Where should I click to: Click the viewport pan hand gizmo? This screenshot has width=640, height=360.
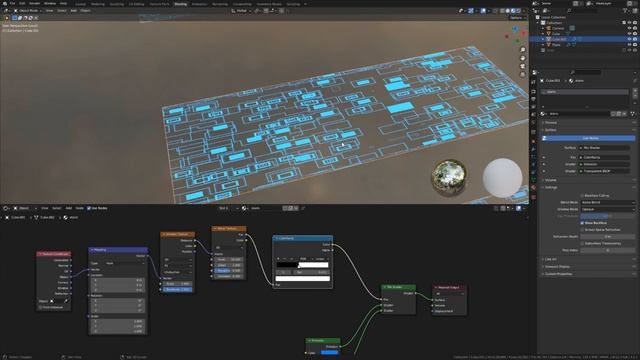coord(522,58)
